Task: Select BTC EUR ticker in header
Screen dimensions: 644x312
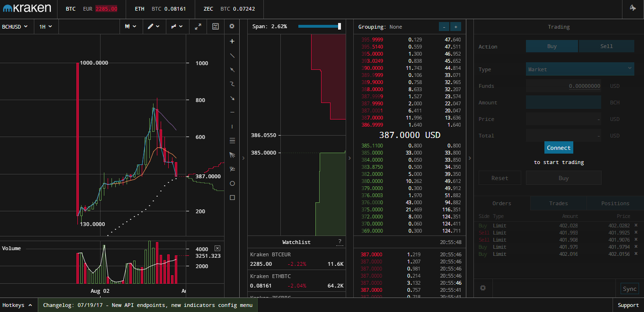Action: (x=92, y=9)
